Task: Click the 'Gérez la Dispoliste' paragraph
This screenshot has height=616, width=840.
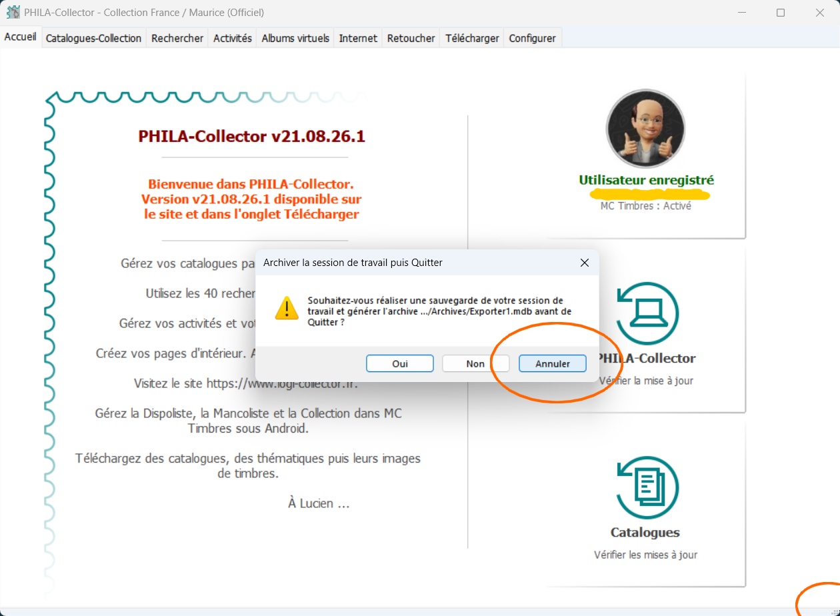Action: (x=249, y=421)
